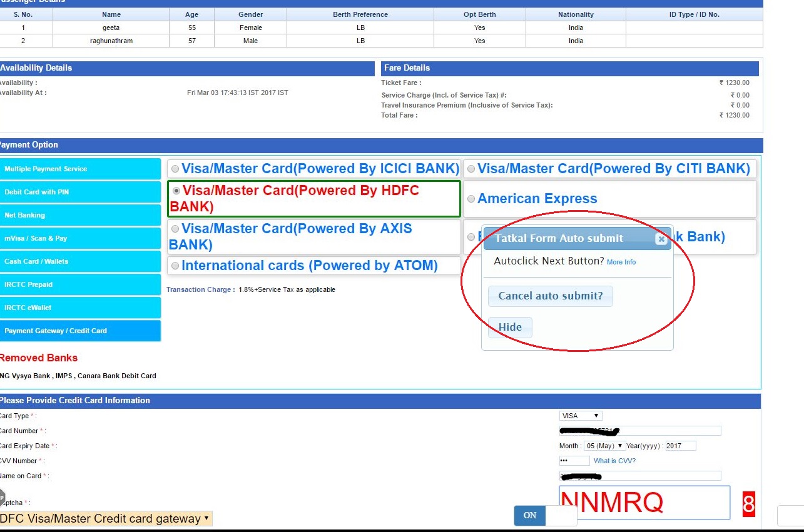
Task: Click the Age cell showing 55
Action: [191, 28]
